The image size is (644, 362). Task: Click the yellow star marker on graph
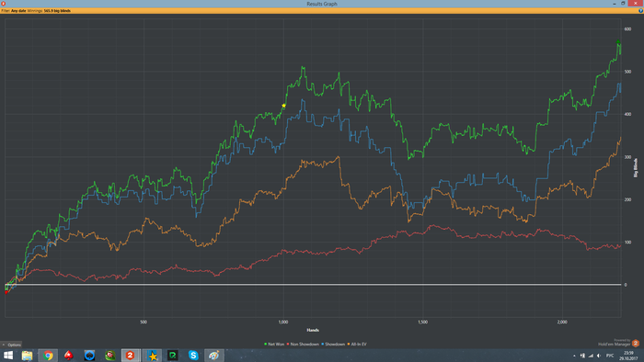coord(283,106)
